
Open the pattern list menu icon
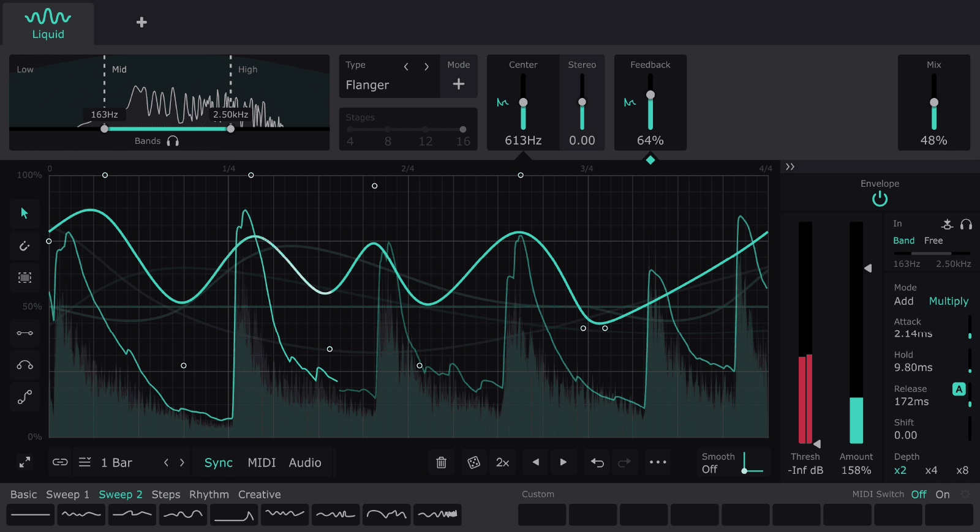pos(85,462)
